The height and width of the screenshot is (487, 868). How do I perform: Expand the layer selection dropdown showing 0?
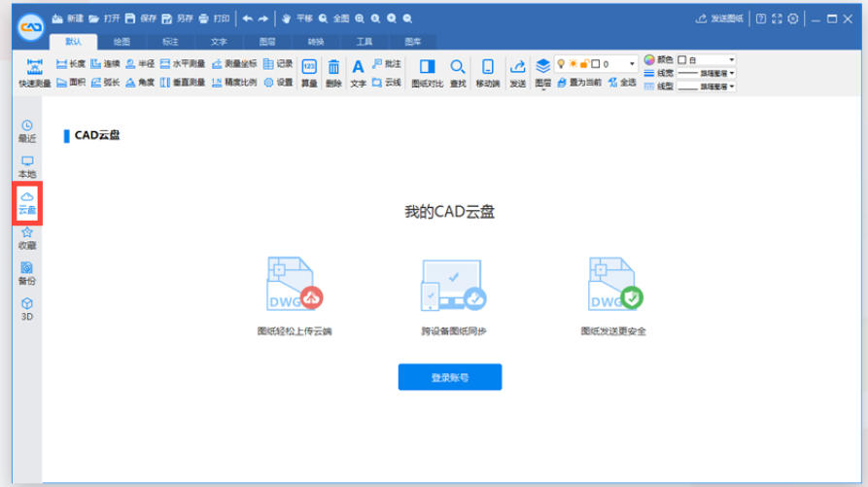[x=632, y=64]
